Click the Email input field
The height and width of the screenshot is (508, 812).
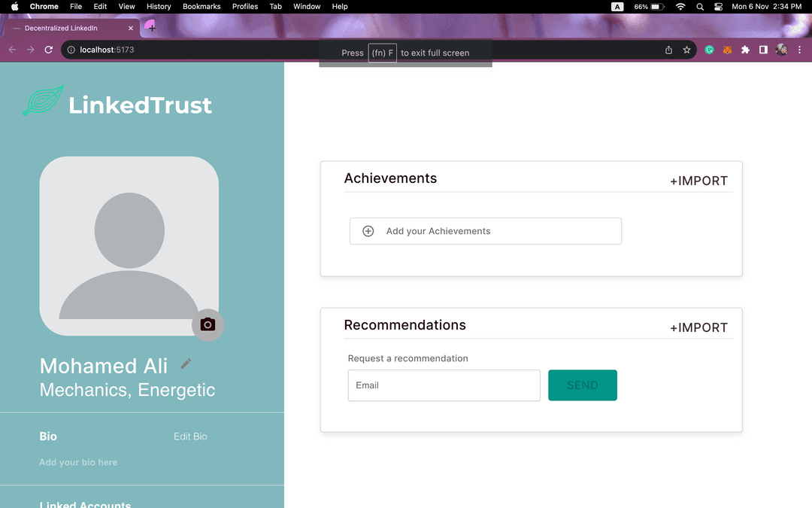(444, 385)
